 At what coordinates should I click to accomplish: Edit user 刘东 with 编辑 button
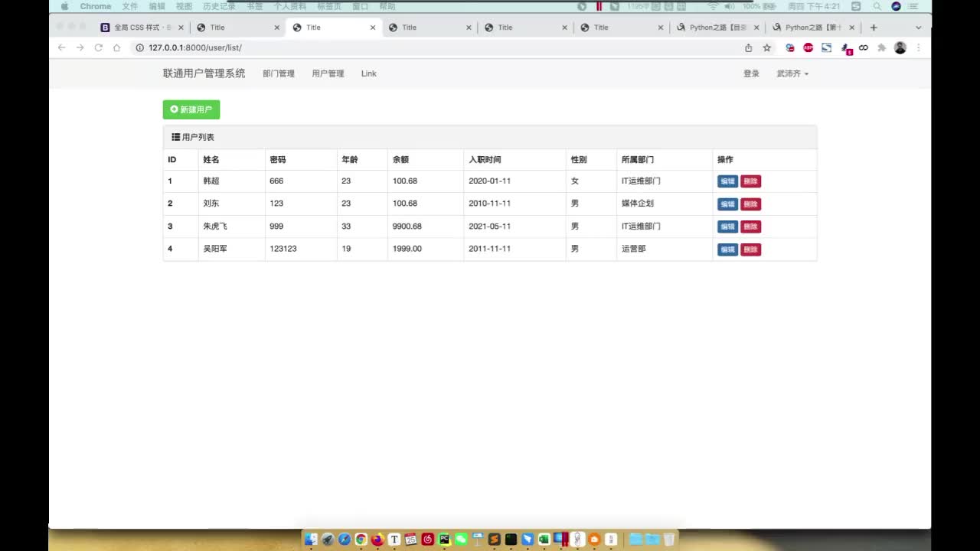coord(727,204)
